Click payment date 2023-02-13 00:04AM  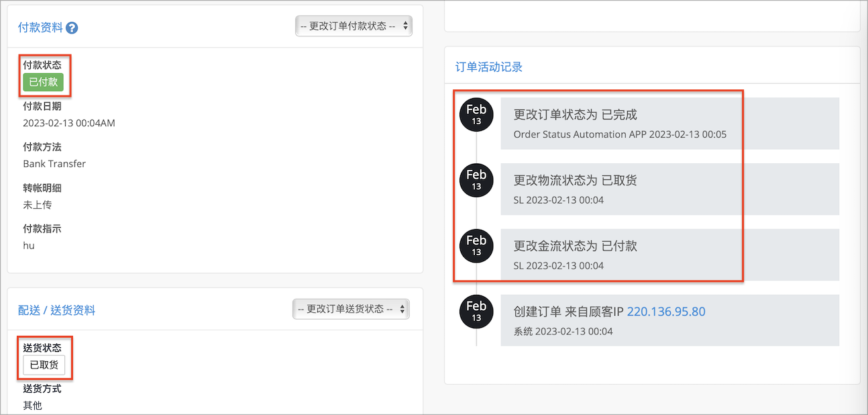[69, 123]
